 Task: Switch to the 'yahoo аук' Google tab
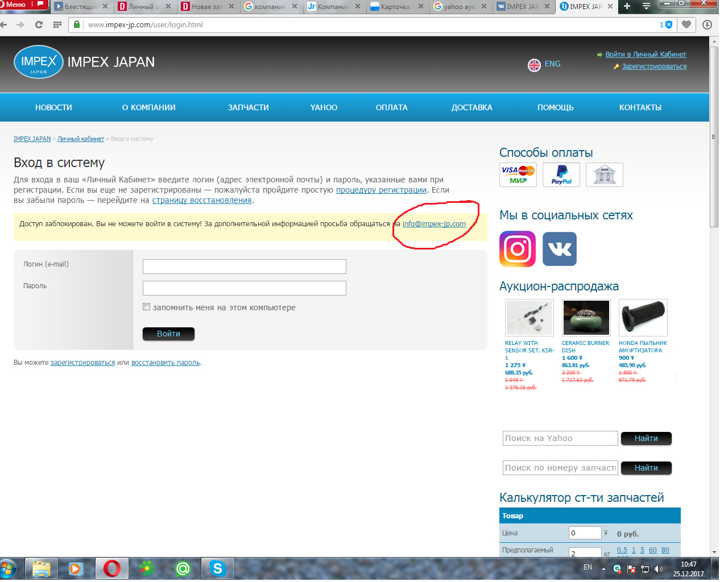pos(461,7)
